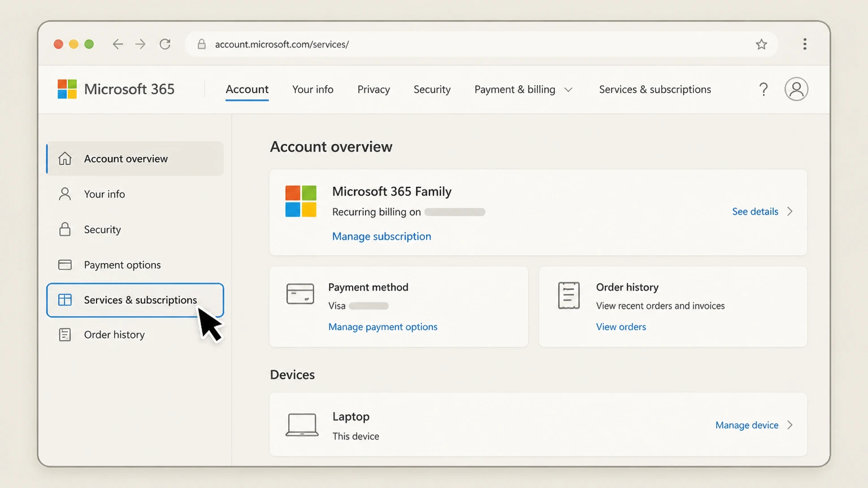The height and width of the screenshot is (488, 868).
Task: Open the browser three-dot menu
Action: [805, 44]
